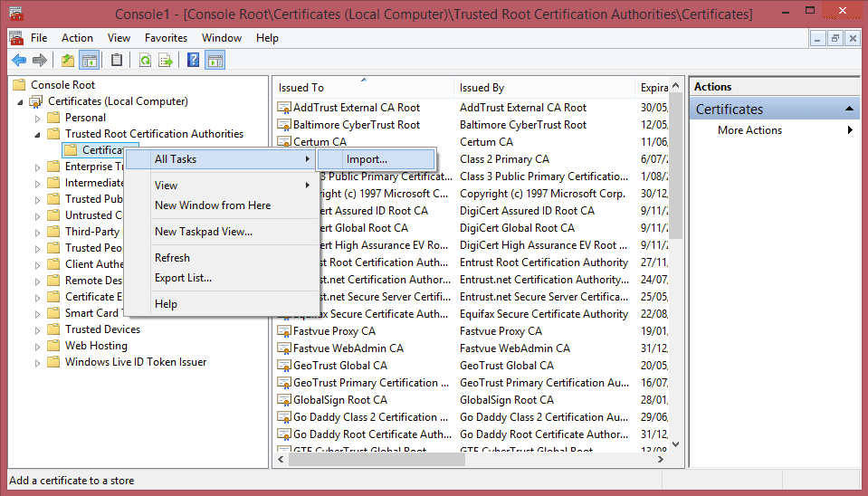
Task: Click the Web Hosting folder icon
Action: [53, 346]
